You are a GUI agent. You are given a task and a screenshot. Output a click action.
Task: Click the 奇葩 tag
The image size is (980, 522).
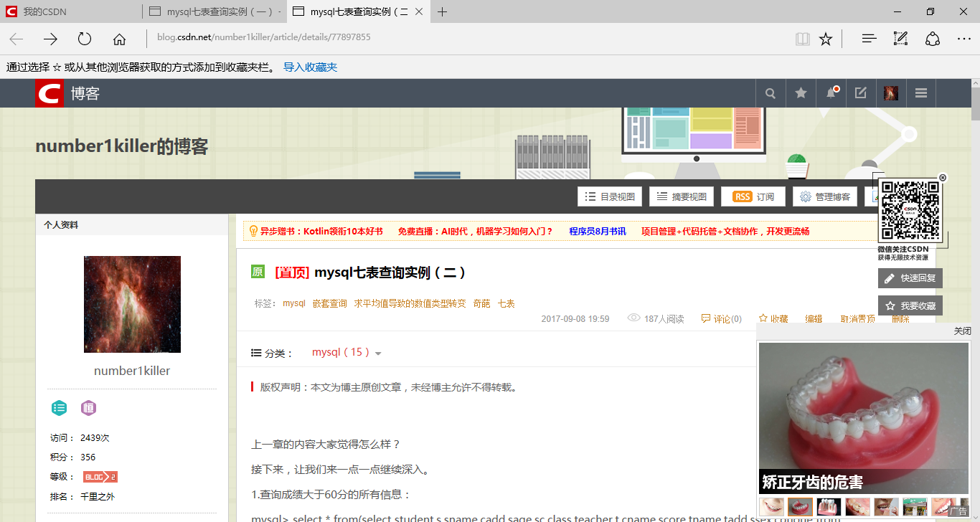pos(481,303)
